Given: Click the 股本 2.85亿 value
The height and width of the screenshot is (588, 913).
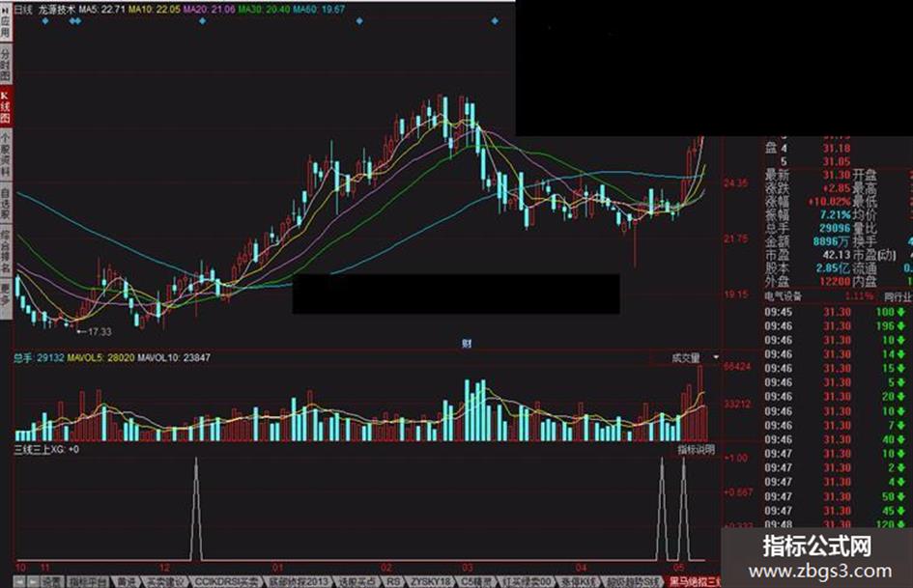Looking at the screenshot, I should (x=833, y=268).
